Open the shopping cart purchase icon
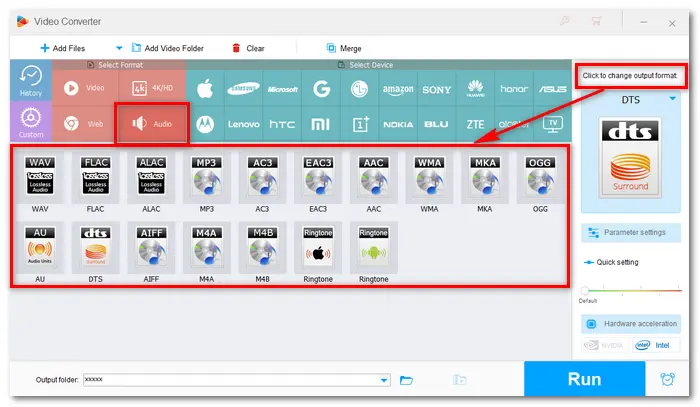Image resolution: width=700 pixels, height=407 pixels. [x=596, y=21]
